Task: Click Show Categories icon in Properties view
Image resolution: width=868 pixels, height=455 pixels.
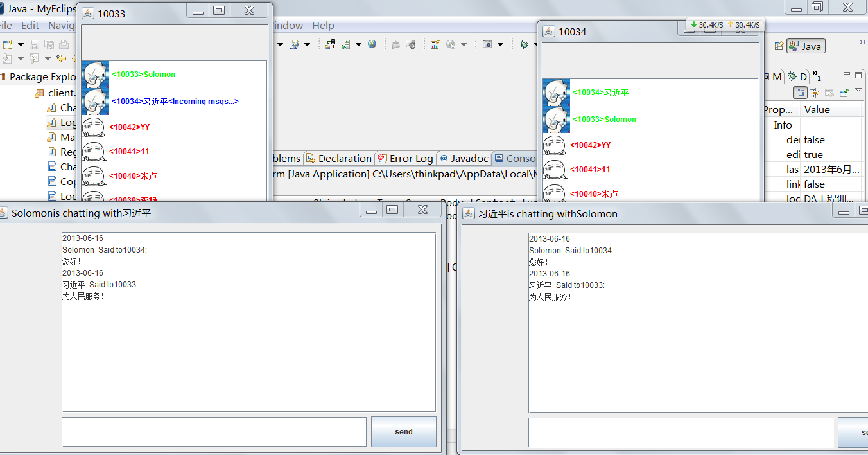Action: (x=801, y=93)
